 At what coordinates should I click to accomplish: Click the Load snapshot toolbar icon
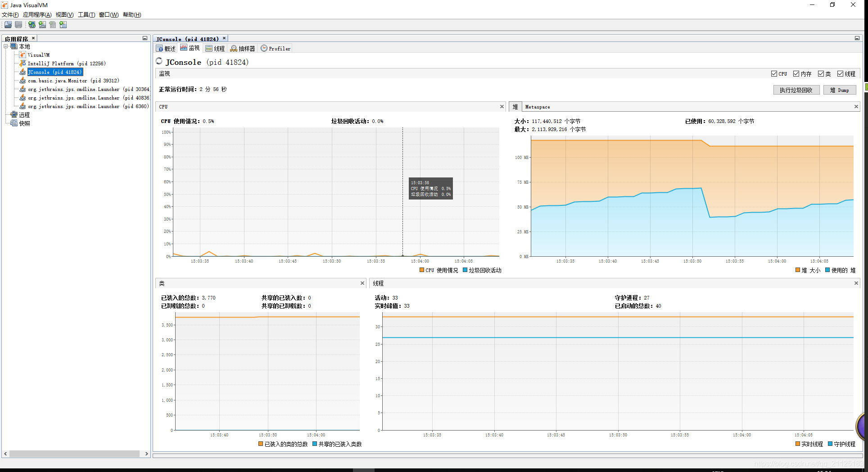pyautogui.click(x=8, y=25)
